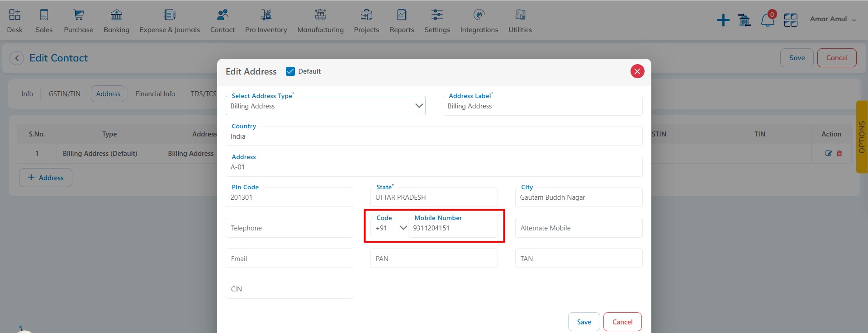Click the Address Label input field
The image size is (868, 333).
point(543,106)
